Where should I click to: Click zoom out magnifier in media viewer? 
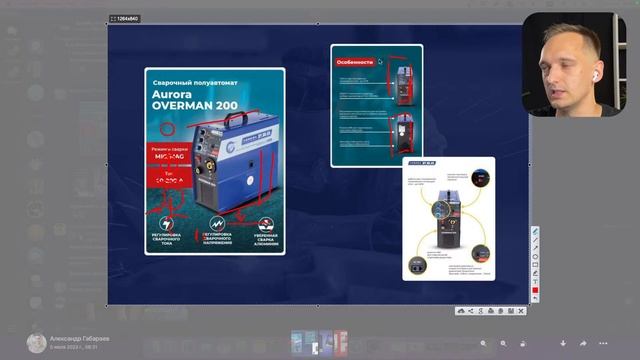coord(483,344)
